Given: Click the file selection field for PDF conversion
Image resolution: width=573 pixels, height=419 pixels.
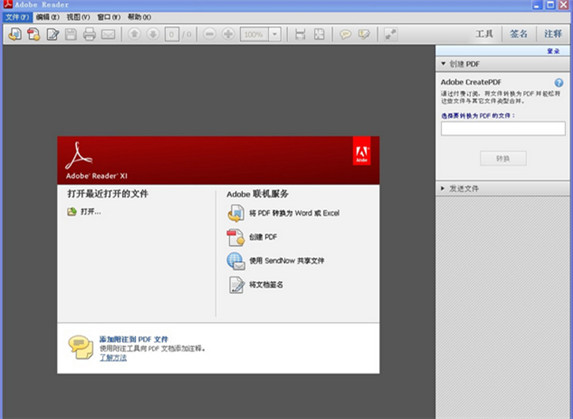Looking at the screenshot, I should point(503,129).
